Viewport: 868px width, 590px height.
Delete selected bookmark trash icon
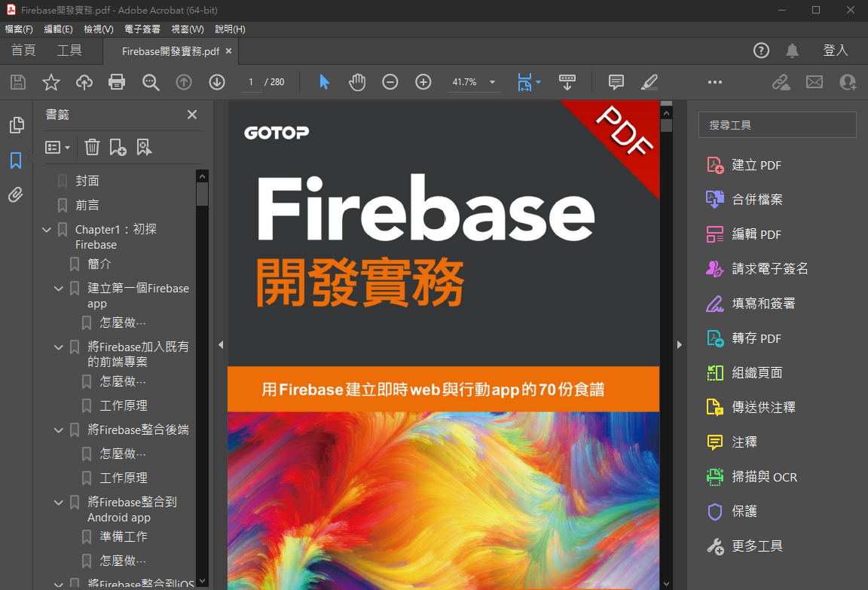[x=92, y=147]
